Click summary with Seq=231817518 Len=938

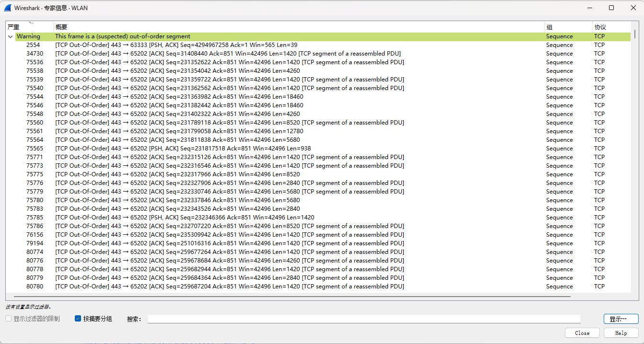point(183,149)
